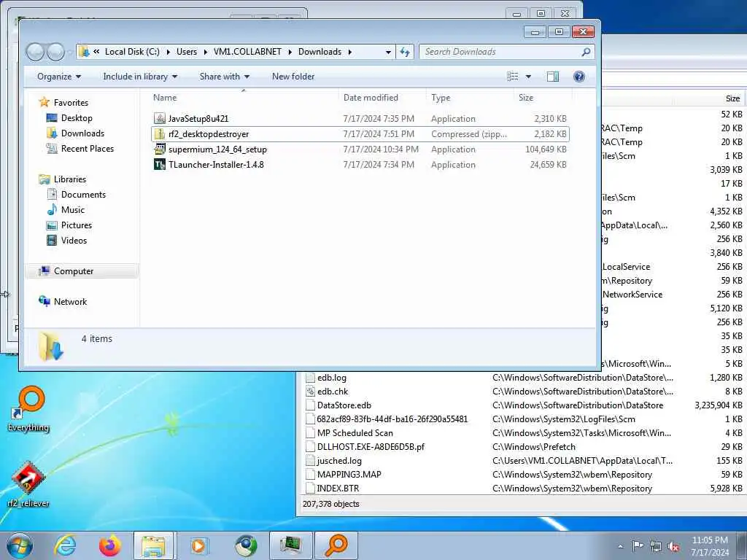Toggle the preview pane icon
Image resolution: width=747 pixels, height=560 pixels.
point(553,77)
